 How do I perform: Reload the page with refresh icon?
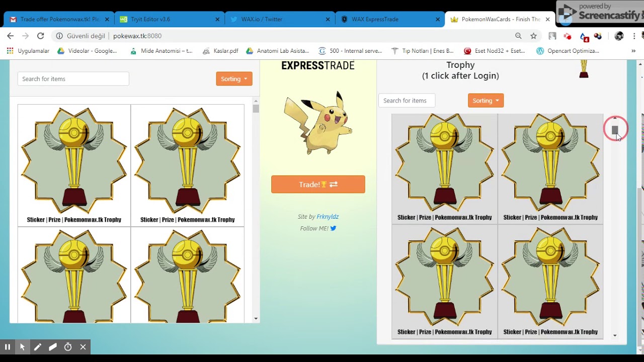coord(41,36)
